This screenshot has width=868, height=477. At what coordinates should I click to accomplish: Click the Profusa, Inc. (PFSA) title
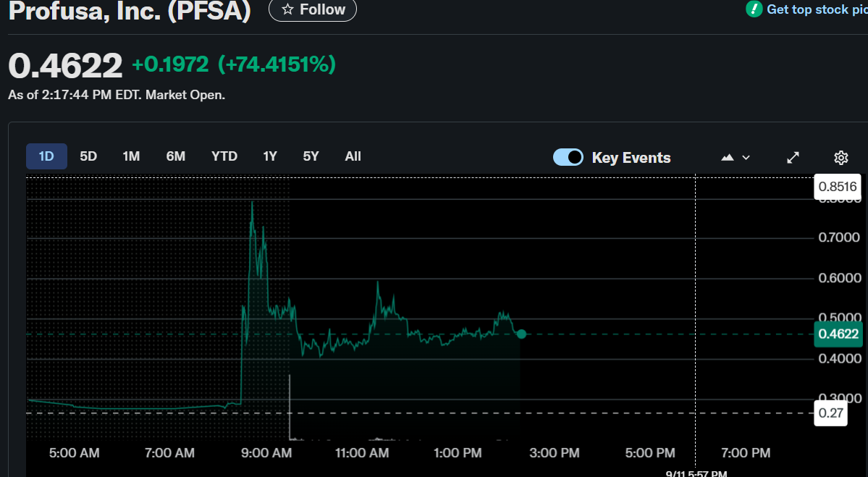point(130,10)
